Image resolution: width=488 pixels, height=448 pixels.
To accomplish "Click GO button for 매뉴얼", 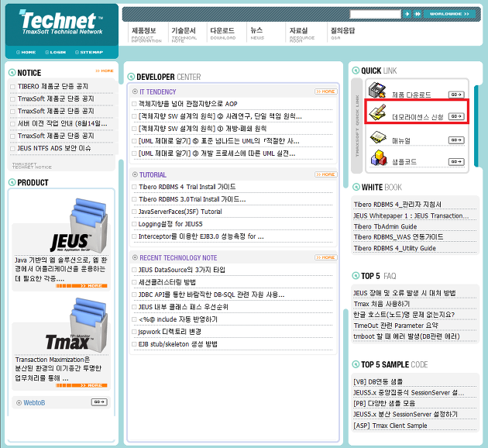I will pyautogui.click(x=456, y=140).
